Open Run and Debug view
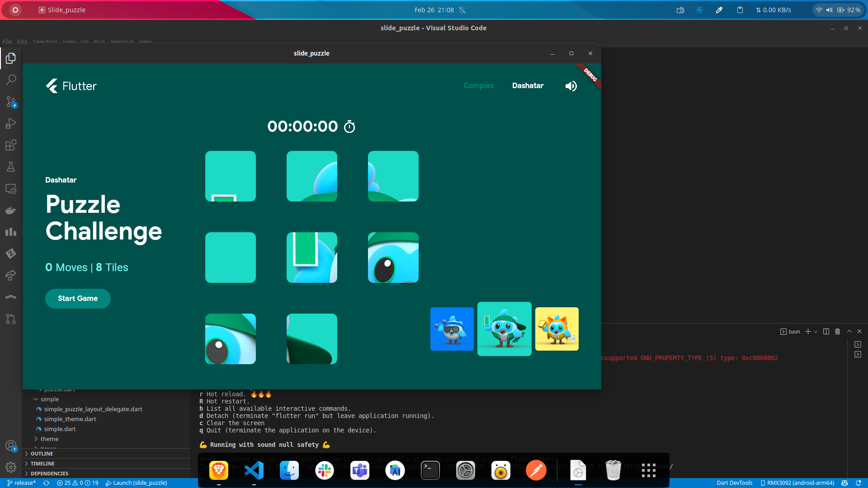The height and width of the screenshot is (488, 868). point(11,123)
